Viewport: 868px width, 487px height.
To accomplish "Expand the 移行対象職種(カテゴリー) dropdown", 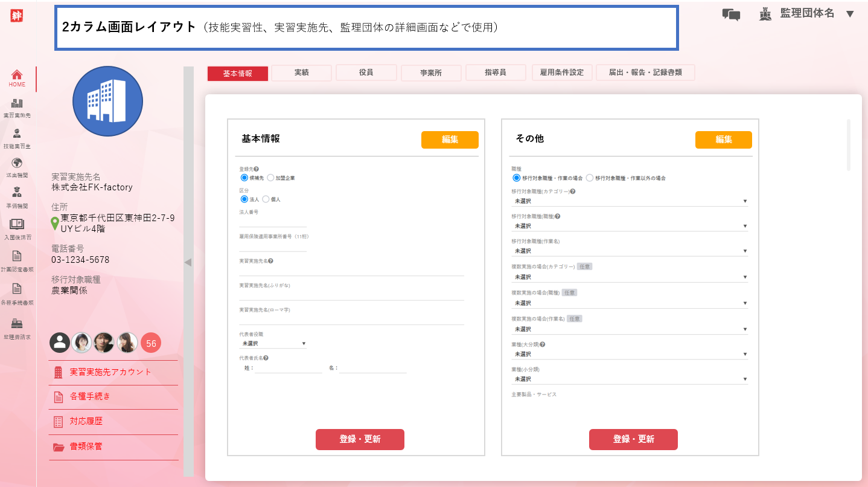I will point(630,201).
